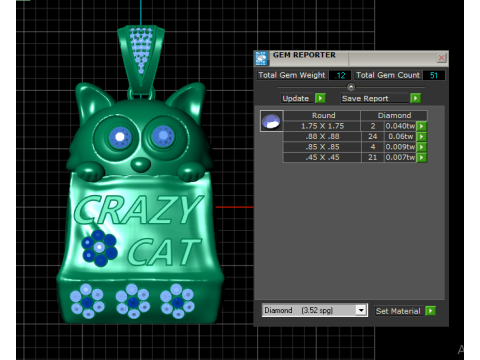The height and width of the screenshot is (360, 480).
Task: Click the Save Report button
Action: (374, 98)
